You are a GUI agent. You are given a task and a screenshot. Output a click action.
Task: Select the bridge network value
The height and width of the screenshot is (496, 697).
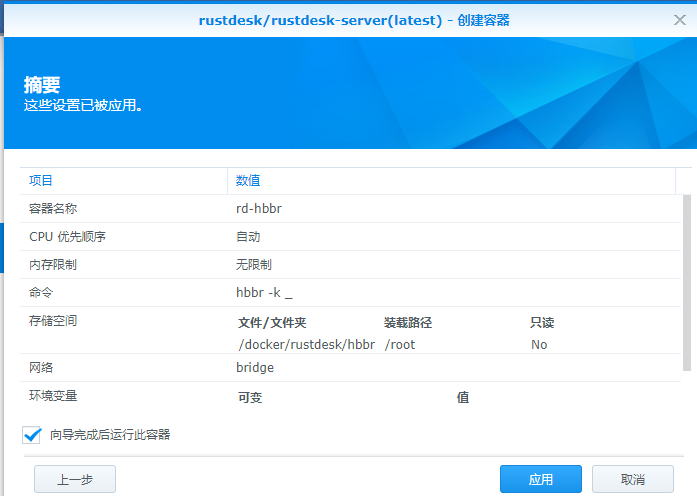click(x=255, y=368)
